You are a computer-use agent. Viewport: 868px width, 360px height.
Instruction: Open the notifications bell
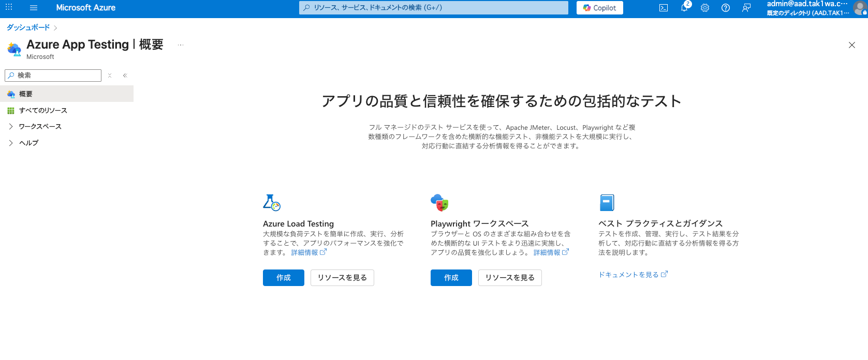click(684, 8)
